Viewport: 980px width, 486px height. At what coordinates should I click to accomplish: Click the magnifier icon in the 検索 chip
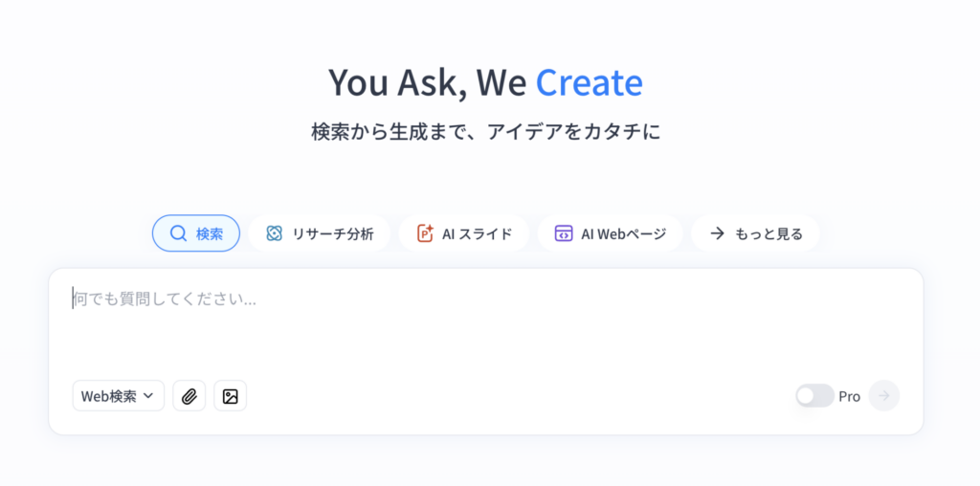(178, 233)
